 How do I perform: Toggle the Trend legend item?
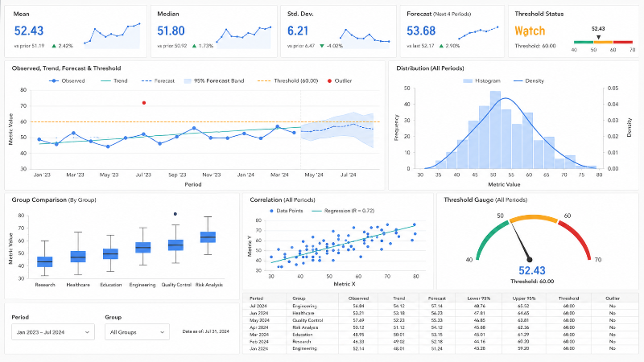pyautogui.click(x=114, y=81)
